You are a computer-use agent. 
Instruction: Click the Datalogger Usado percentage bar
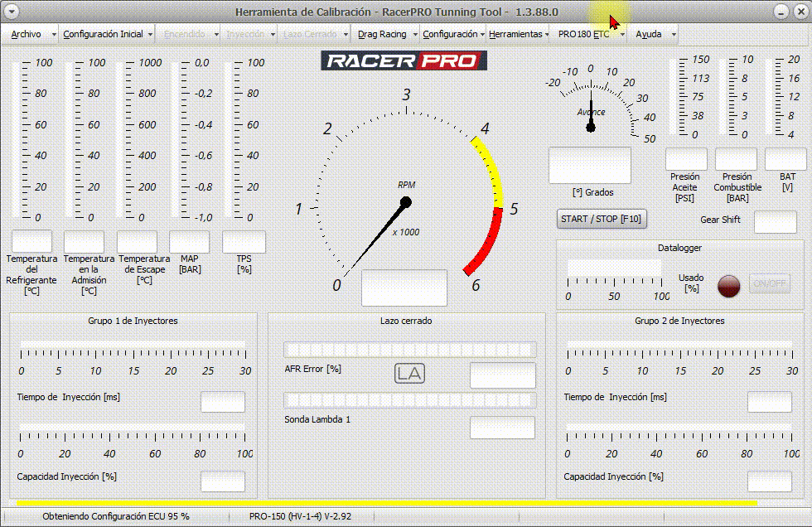[614, 268]
